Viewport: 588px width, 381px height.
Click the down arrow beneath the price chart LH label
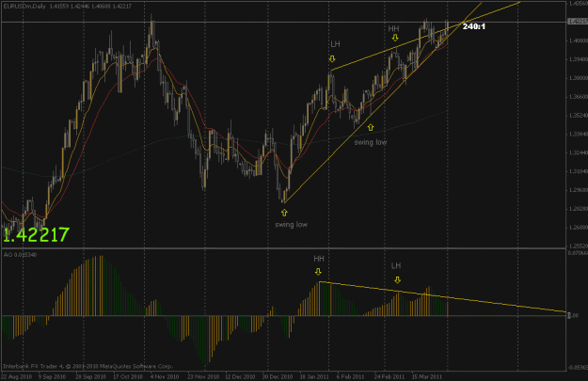[332, 59]
